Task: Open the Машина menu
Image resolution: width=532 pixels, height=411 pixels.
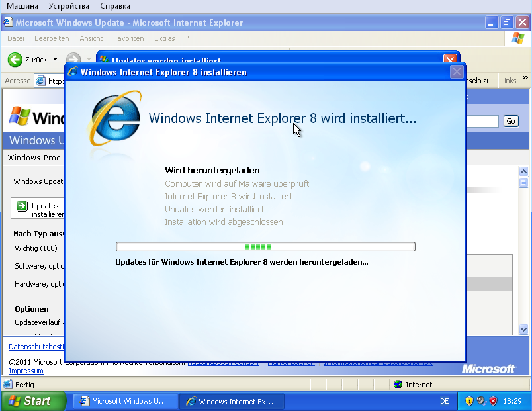Action: [22, 6]
